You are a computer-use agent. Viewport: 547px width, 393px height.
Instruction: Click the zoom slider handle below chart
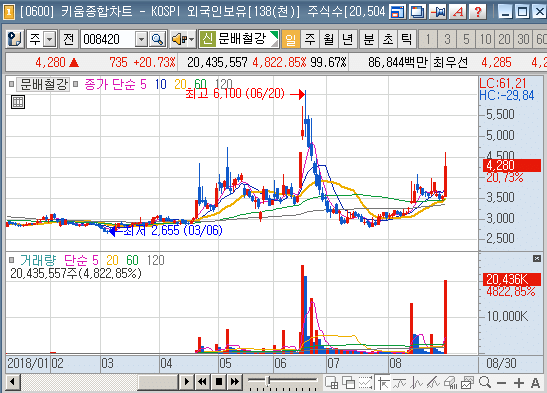pyautogui.click(x=269, y=381)
